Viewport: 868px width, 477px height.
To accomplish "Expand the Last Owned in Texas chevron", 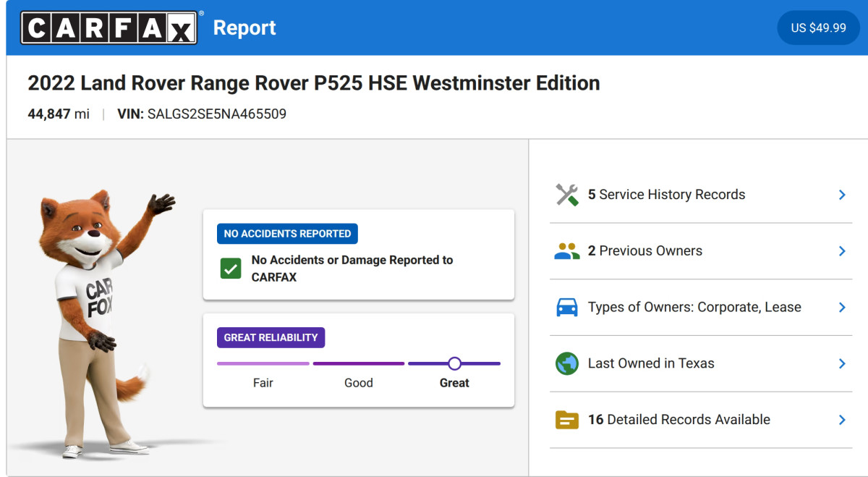I will 842,363.
